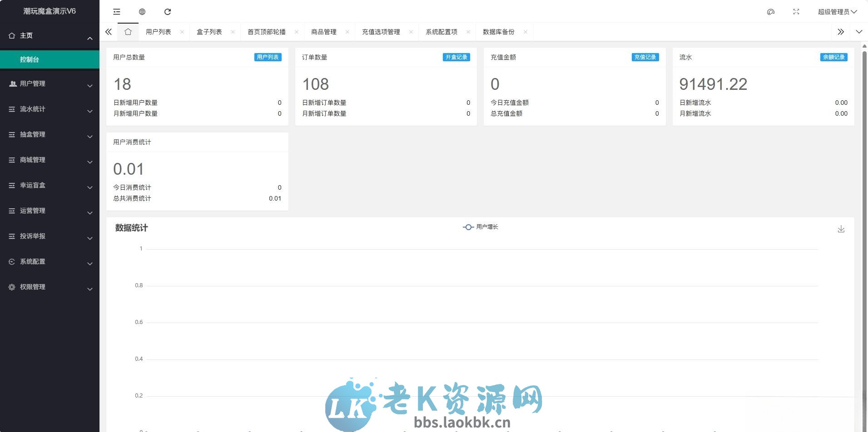
Task: Click the refresh page icon
Action: pos(169,11)
